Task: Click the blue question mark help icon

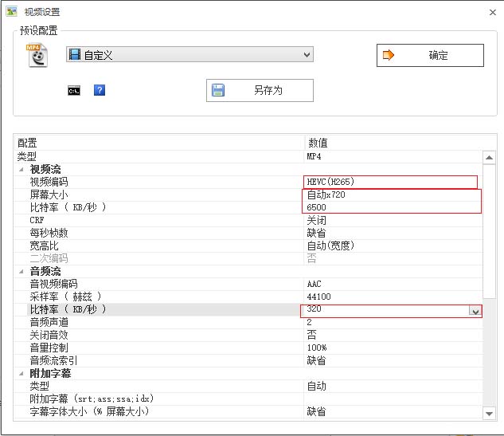Action: [100, 90]
